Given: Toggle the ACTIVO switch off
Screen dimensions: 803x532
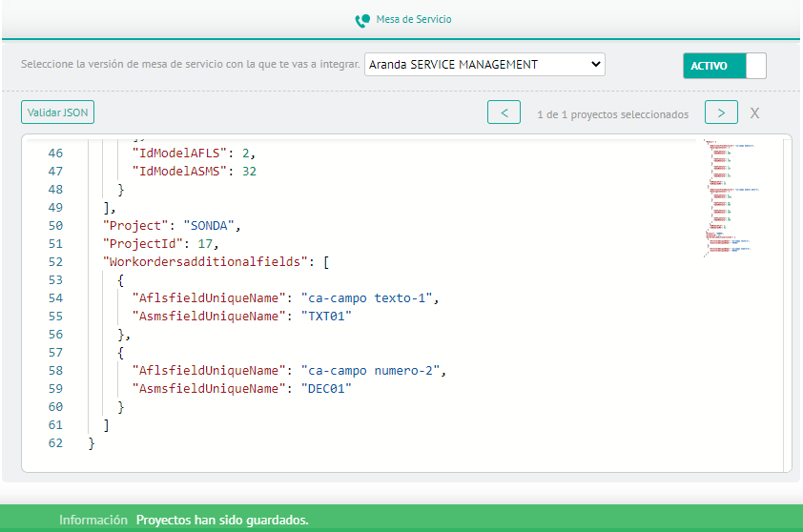Looking at the screenshot, I should pyautogui.click(x=724, y=66).
